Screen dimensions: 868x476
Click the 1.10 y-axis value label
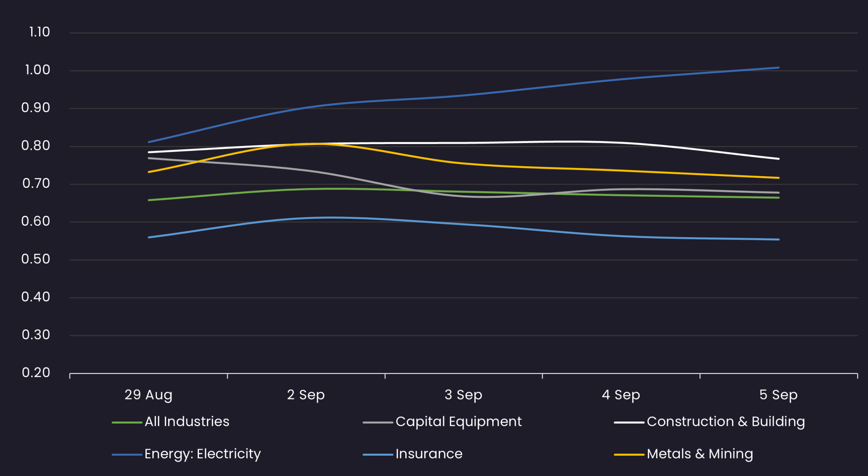click(39, 33)
